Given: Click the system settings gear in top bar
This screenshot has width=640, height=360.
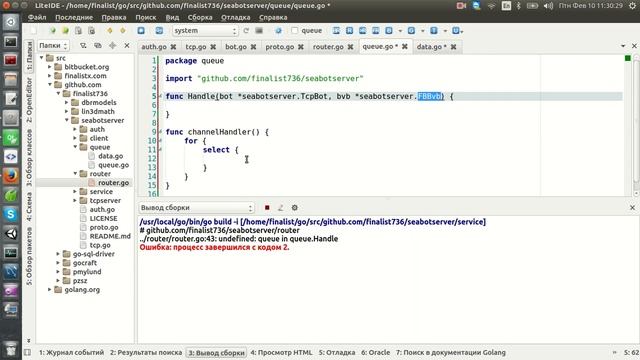Looking at the screenshot, I should click(x=632, y=6).
